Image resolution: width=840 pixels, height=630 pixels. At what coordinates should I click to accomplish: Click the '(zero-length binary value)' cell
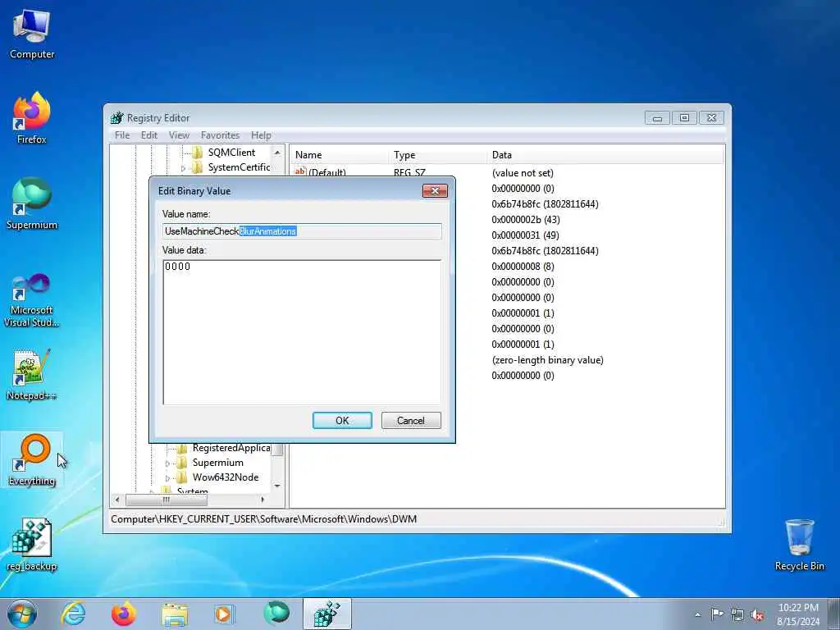[x=547, y=360]
